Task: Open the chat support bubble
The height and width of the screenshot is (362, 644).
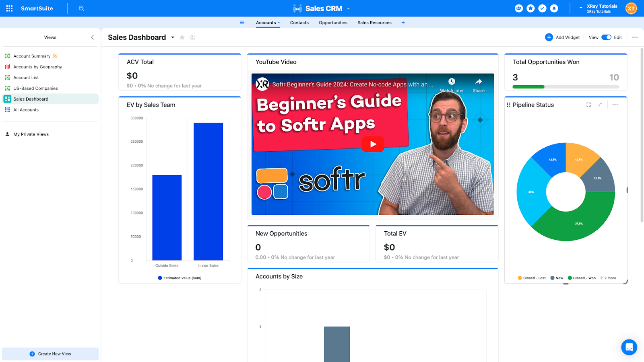Action: pyautogui.click(x=629, y=347)
